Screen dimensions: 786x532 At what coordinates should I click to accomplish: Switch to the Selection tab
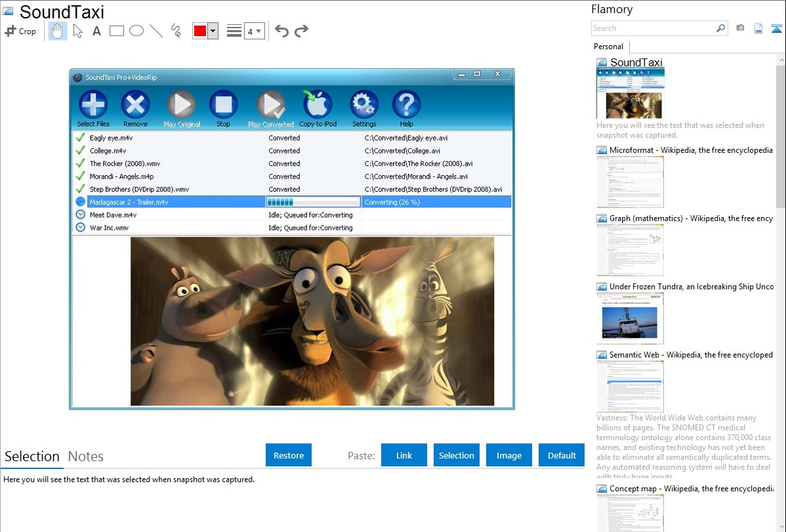tap(32, 457)
